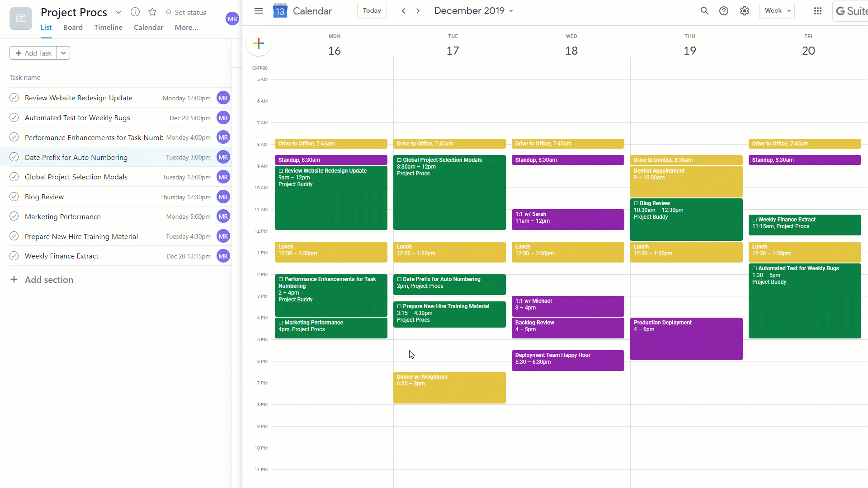Open the Google apps grid
The image size is (868, 488).
point(818,11)
